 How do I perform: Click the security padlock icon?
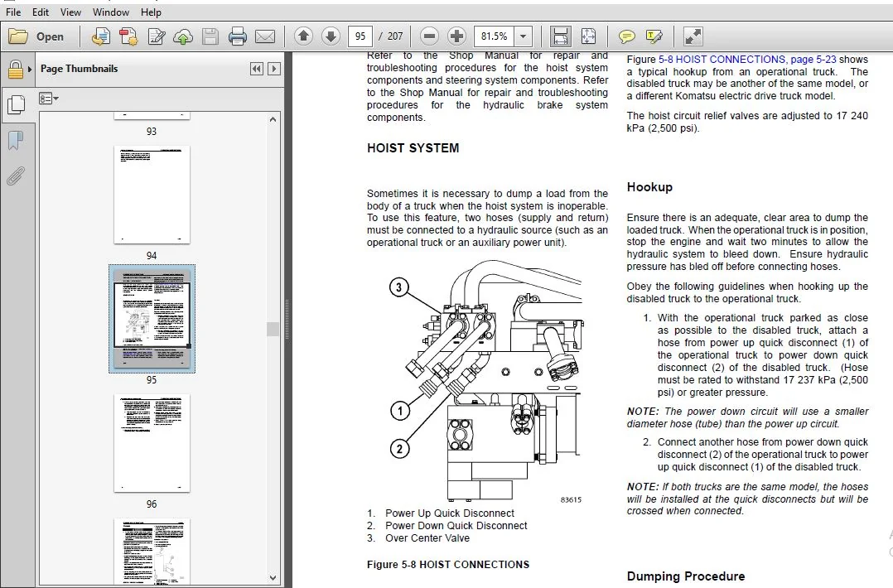[x=16, y=70]
